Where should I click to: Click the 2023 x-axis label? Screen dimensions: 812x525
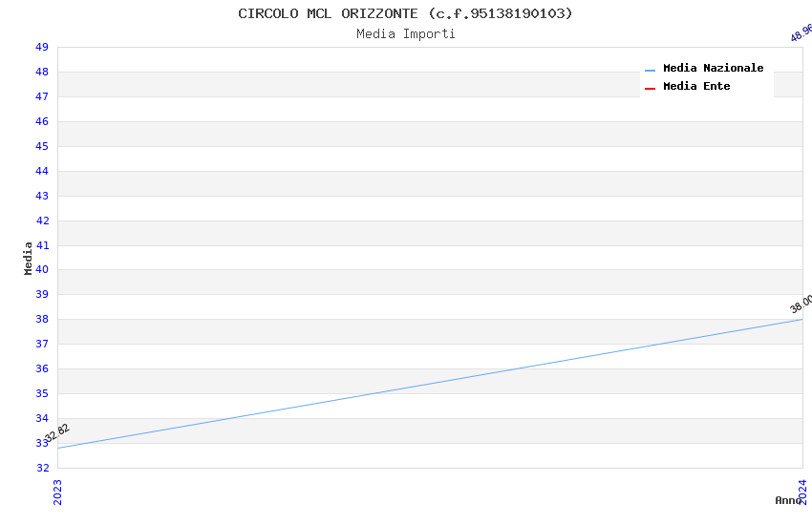click(x=57, y=492)
